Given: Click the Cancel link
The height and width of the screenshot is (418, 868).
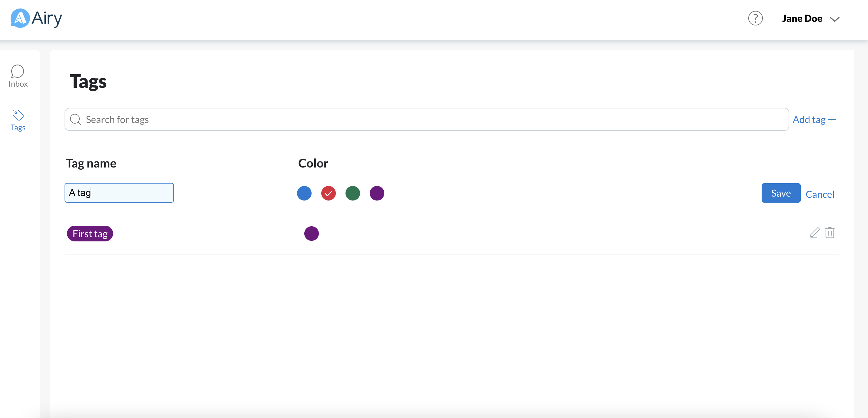Looking at the screenshot, I should click(820, 194).
